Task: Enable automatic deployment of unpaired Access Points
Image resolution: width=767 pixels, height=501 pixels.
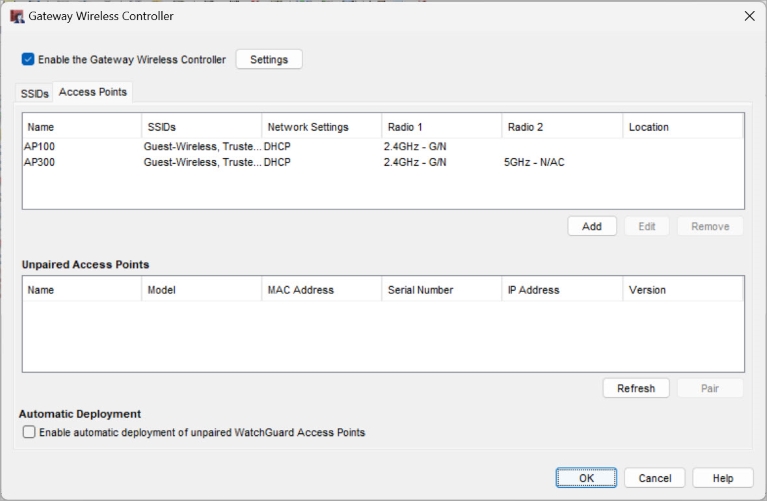Action: point(29,432)
